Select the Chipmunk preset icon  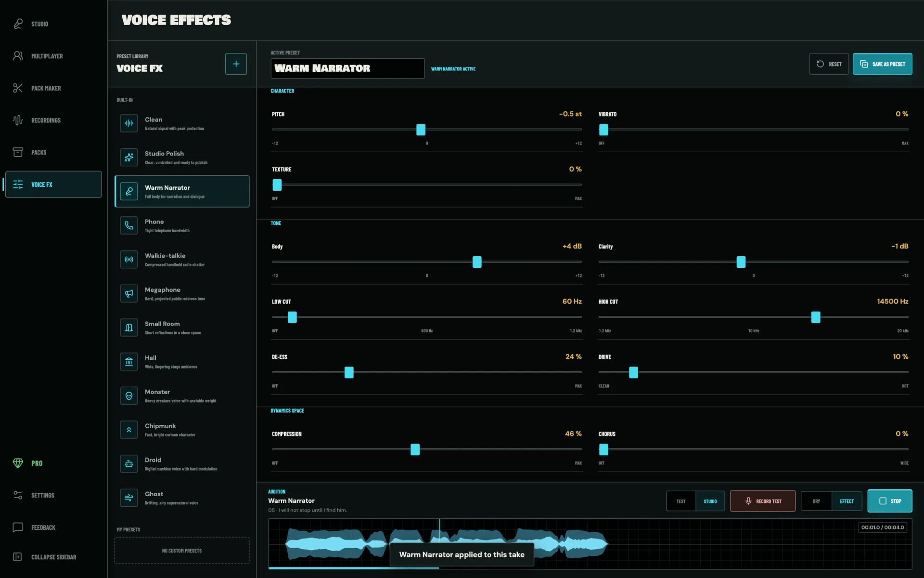tap(129, 430)
